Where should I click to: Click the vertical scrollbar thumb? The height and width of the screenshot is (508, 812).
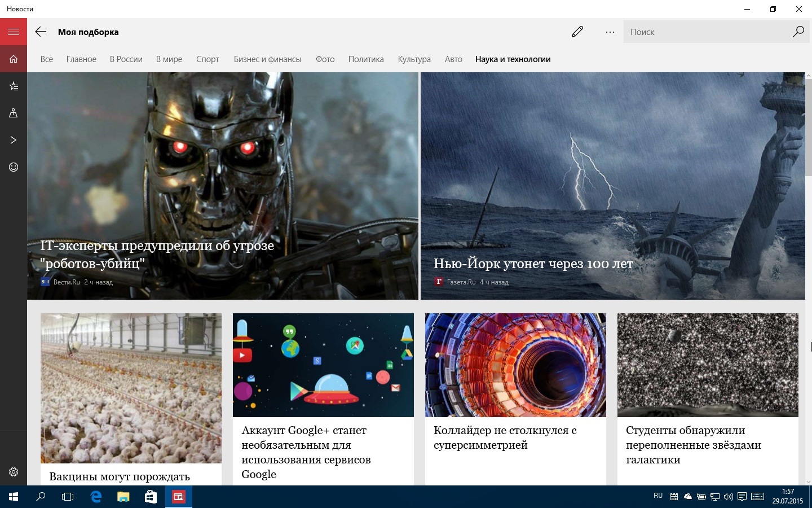(x=809, y=129)
